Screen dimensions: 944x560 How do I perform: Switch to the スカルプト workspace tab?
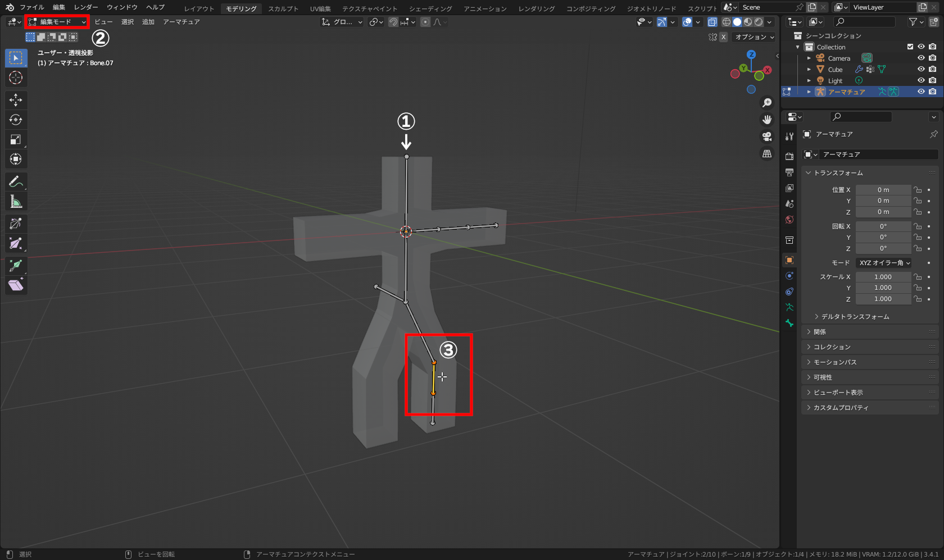(x=283, y=8)
